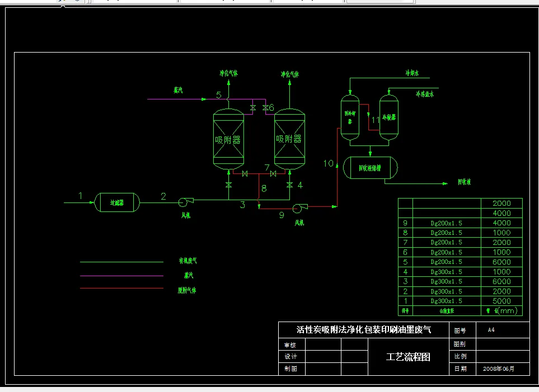Click the inlet valve labeled 4
The width and height of the screenshot is (539, 392).
pyautogui.click(x=289, y=185)
